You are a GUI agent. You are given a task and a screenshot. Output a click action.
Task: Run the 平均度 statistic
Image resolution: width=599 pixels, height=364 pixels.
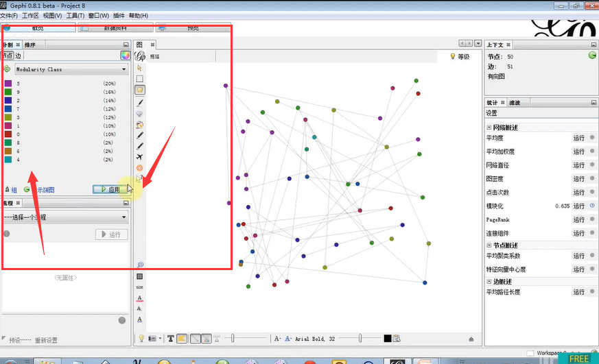[x=578, y=138]
